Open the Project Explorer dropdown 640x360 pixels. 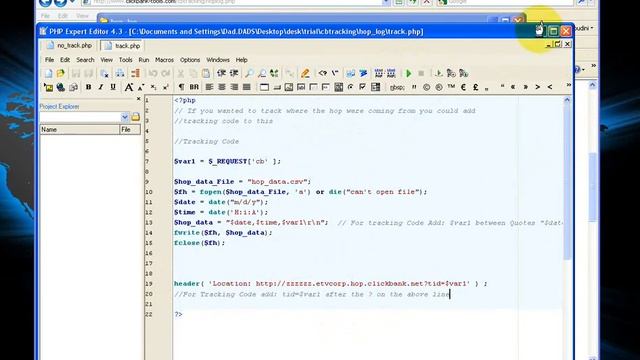point(124,117)
